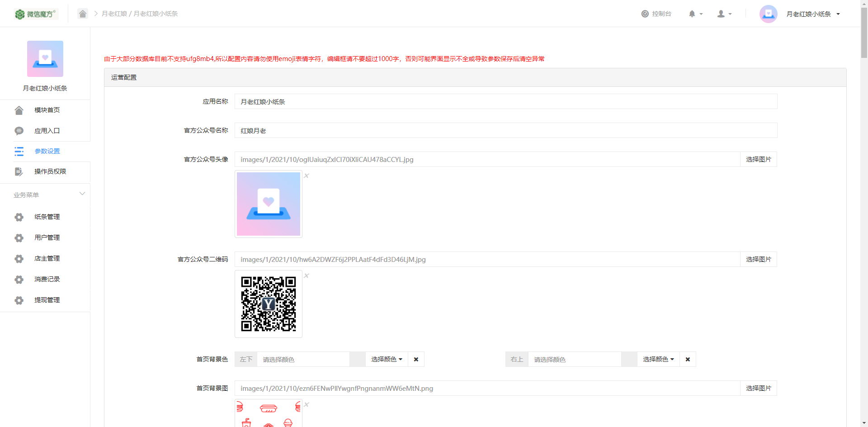Go to home via breadcrumb house icon
868x427 pixels.
(x=82, y=14)
